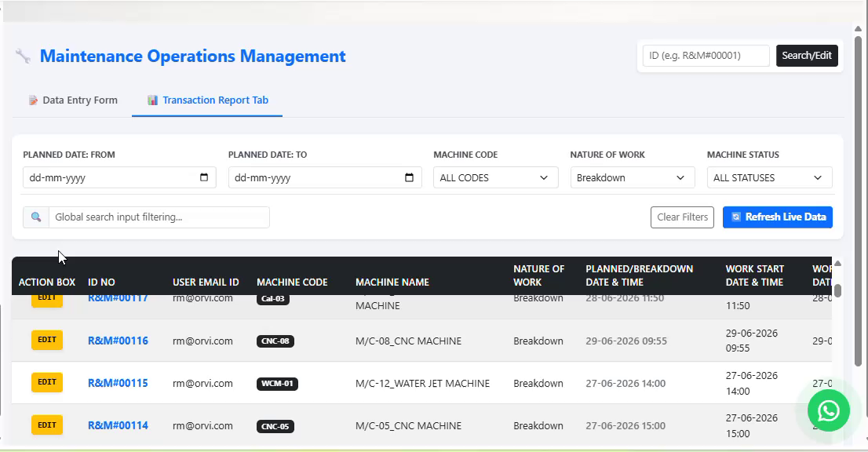Click the Clear Filters button
The image size is (868, 452).
pyautogui.click(x=682, y=217)
